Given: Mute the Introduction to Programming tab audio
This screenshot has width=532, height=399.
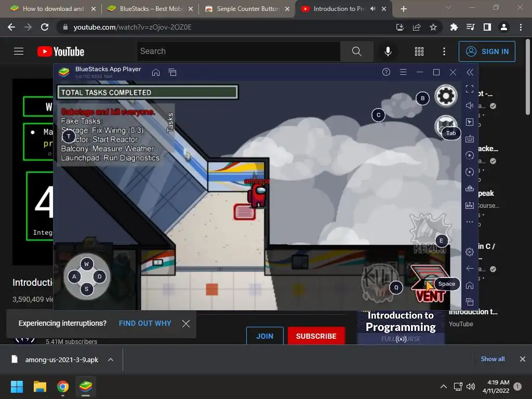Looking at the screenshot, I should tap(373, 9).
